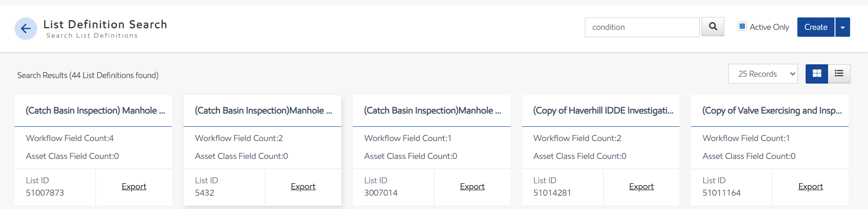
Task: Expand the Create button dropdown arrow
Action: click(x=843, y=27)
